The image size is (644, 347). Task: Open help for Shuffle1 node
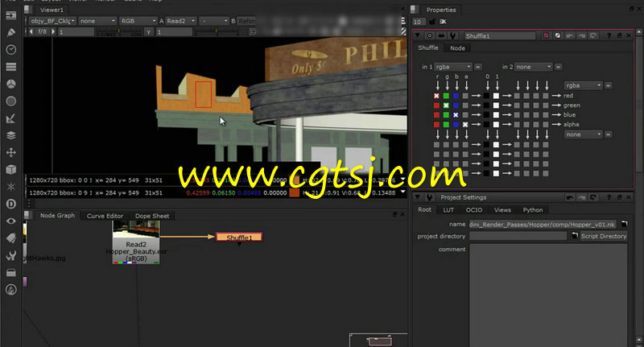(x=609, y=35)
